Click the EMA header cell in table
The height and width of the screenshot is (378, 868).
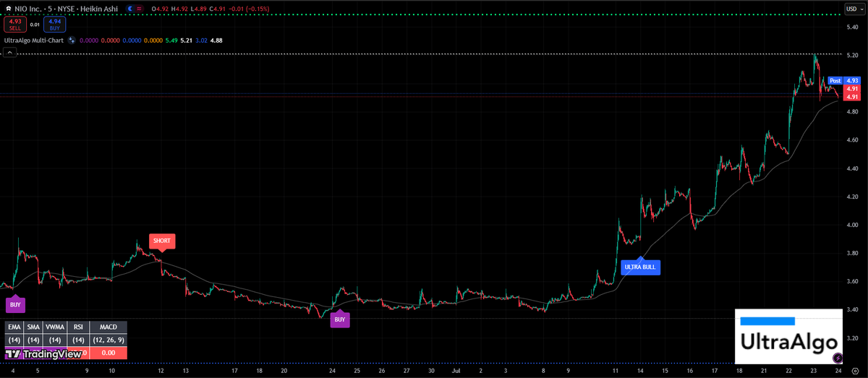(x=14, y=327)
